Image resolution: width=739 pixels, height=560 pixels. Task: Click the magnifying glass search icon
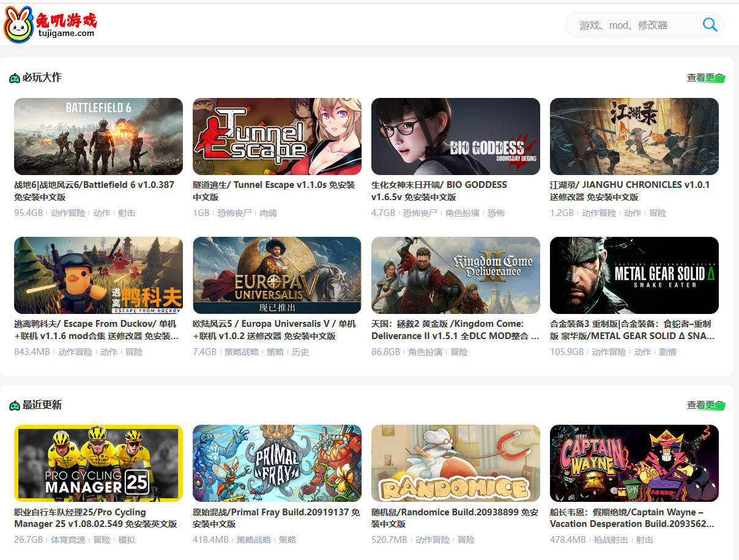tap(710, 24)
